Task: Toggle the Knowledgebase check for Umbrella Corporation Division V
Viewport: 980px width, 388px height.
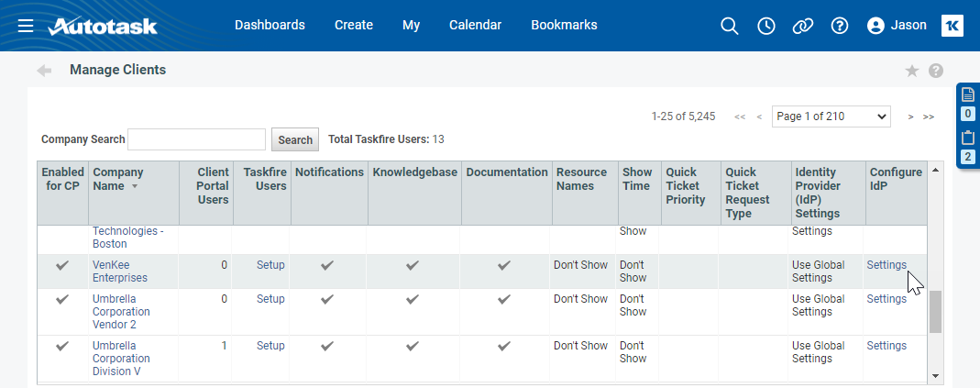Action: (413, 346)
